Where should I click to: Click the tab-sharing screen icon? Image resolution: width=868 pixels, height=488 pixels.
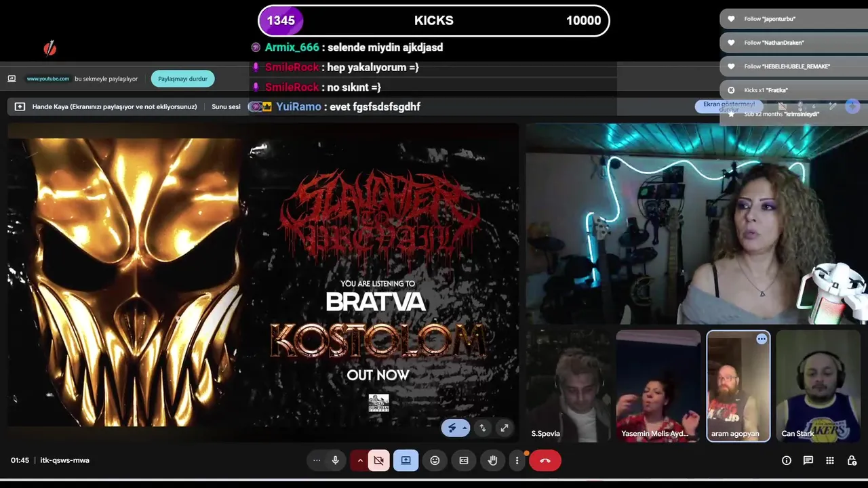coord(12,79)
